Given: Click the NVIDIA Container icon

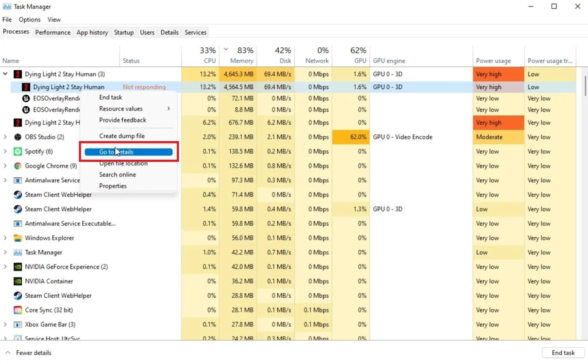Looking at the screenshot, I should coord(18,281).
